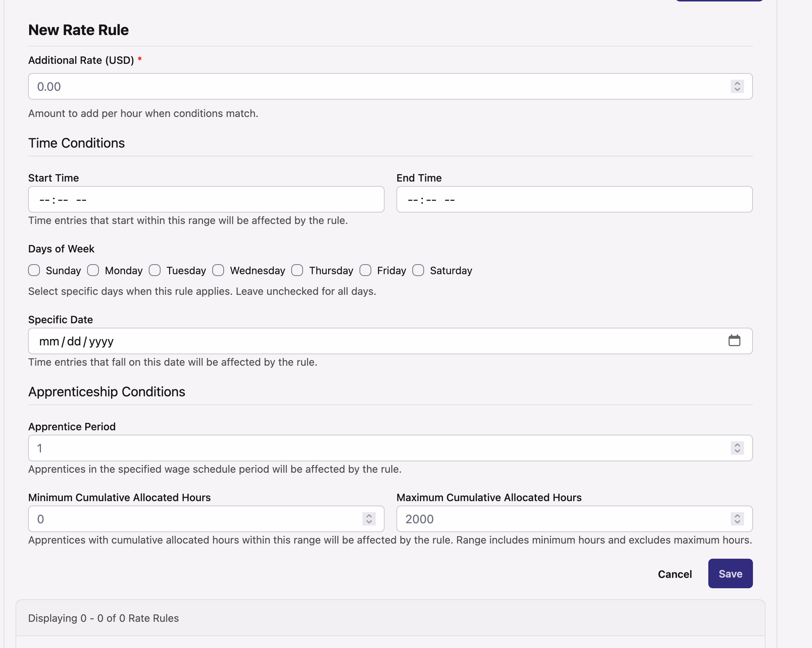The width and height of the screenshot is (812, 648).
Task: Click the 'Apprenticeship Conditions' section heading
Action: coord(107,392)
